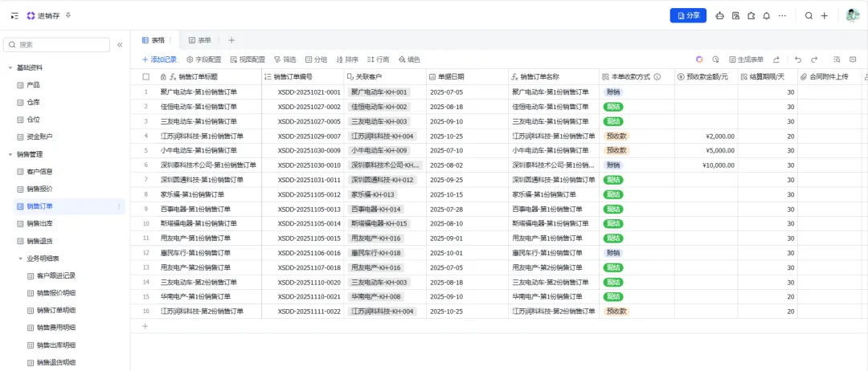Open the 填色 color fill tool
868x371 pixels.
(x=409, y=59)
